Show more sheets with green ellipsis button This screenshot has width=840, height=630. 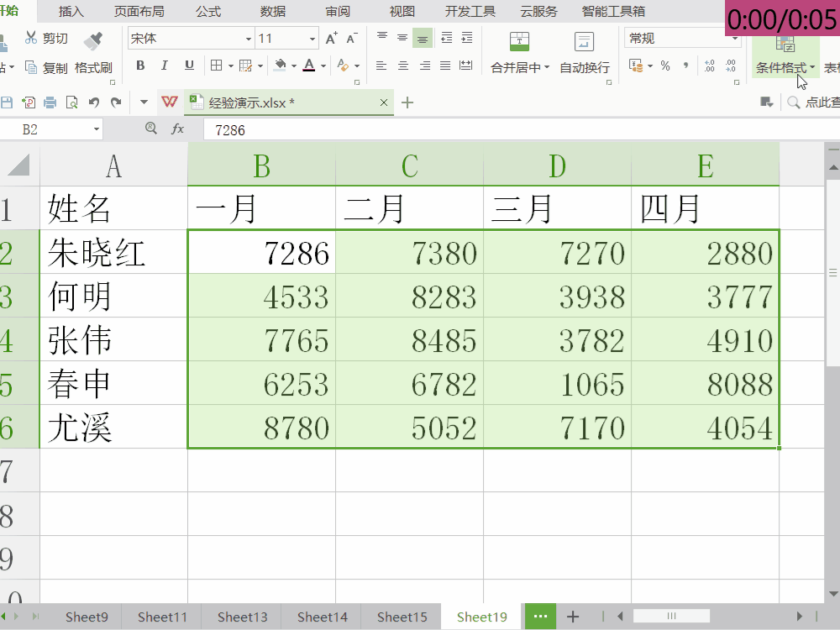540,616
